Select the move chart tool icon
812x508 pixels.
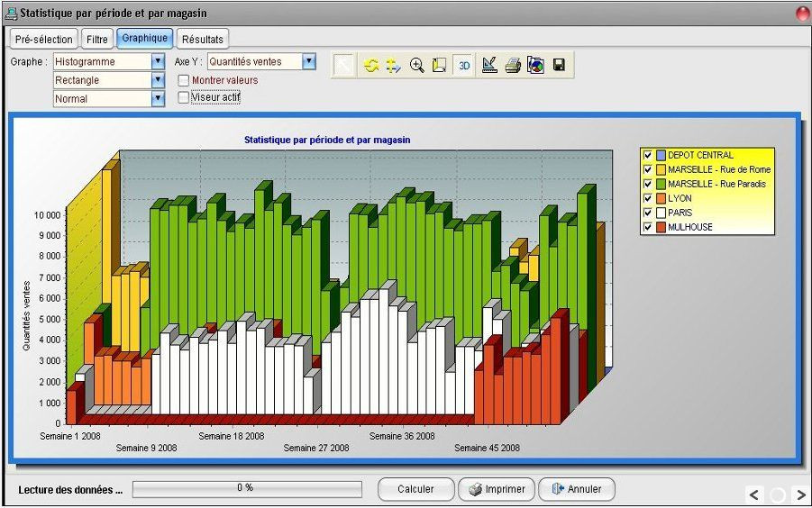pos(393,66)
